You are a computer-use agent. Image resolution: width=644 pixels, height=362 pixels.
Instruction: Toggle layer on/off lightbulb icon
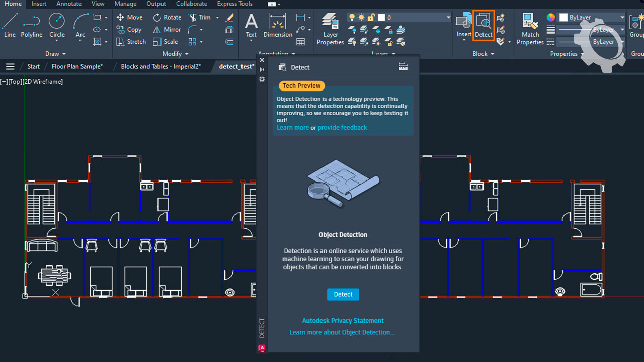click(352, 18)
